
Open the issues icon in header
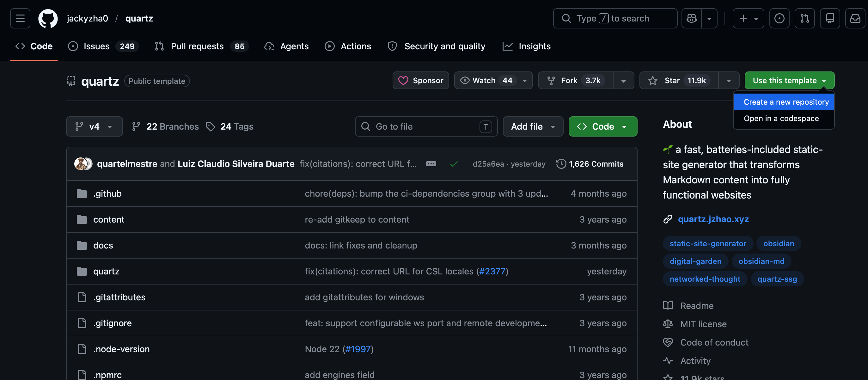[x=779, y=18]
